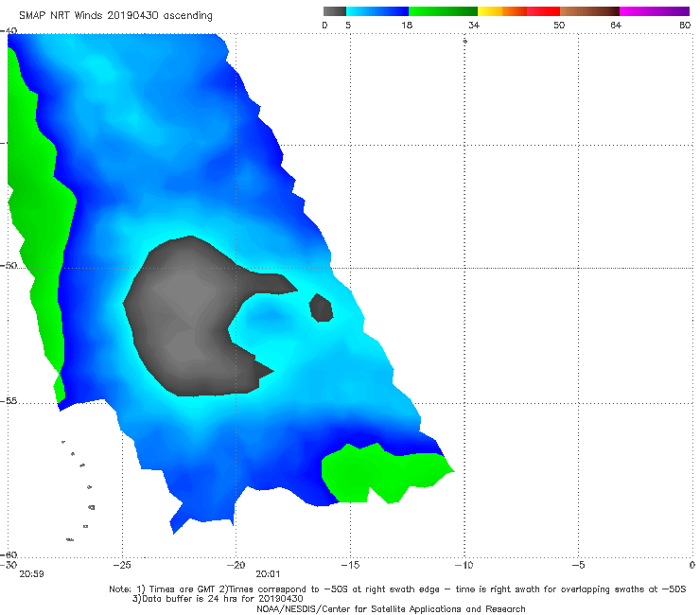
Task: Click the "-30" longitude axis label
Action: 9,565
